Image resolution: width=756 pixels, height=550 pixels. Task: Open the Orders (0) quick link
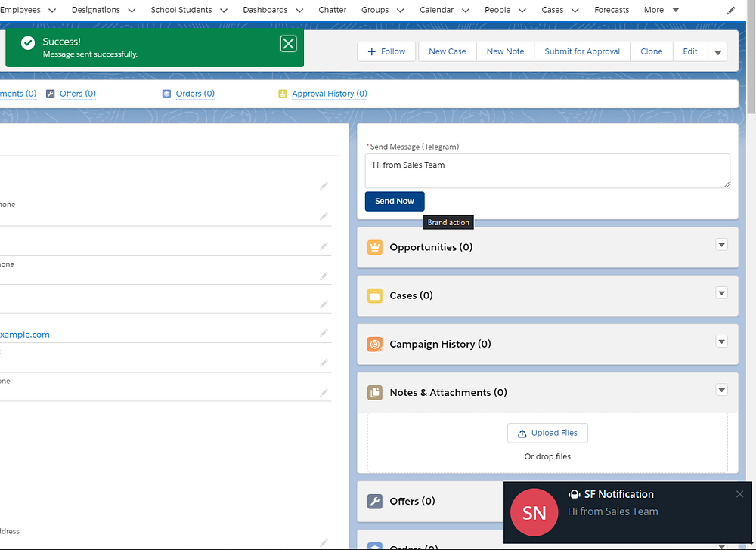pos(195,94)
